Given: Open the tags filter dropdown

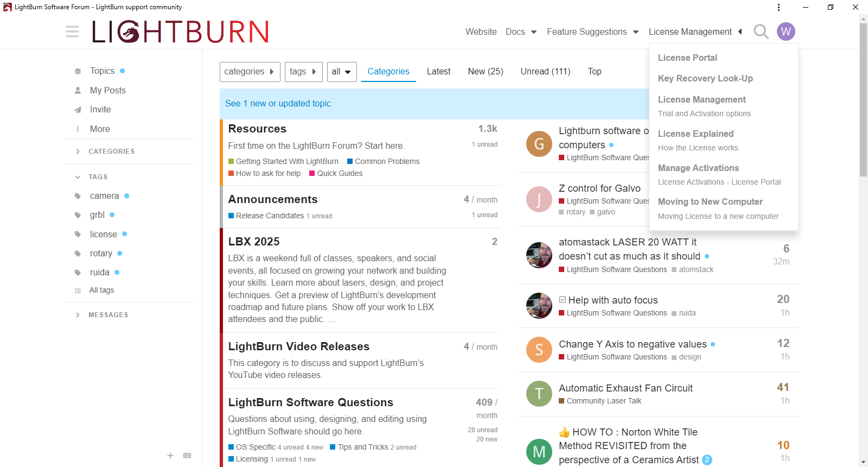Looking at the screenshot, I should tap(304, 72).
